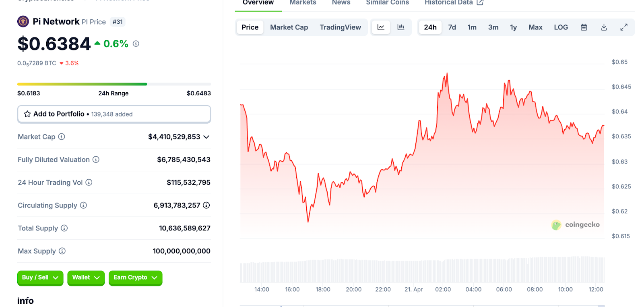Click the volume bars below chart
Image resolution: width=644 pixels, height=307 pixels.
tap(422, 269)
